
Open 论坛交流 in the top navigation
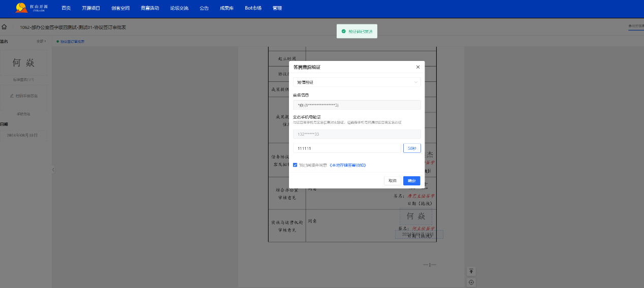pos(179,8)
